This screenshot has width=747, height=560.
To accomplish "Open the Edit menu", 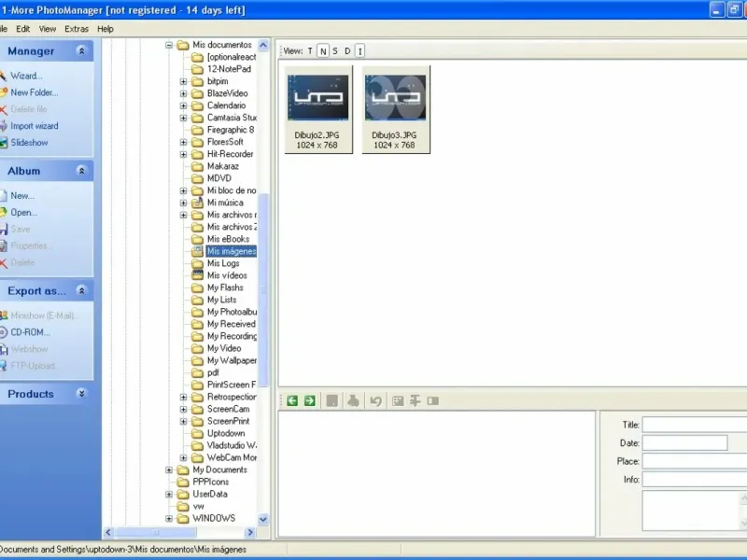I will 22,29.
